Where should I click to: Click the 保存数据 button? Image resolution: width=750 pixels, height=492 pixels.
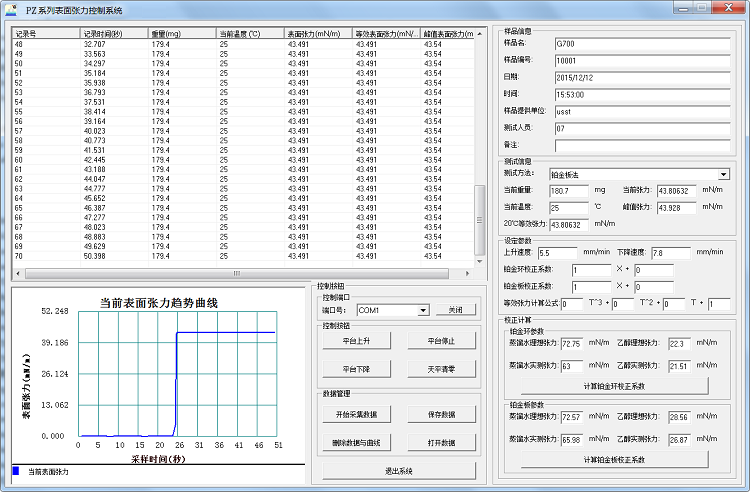point(439,414)
